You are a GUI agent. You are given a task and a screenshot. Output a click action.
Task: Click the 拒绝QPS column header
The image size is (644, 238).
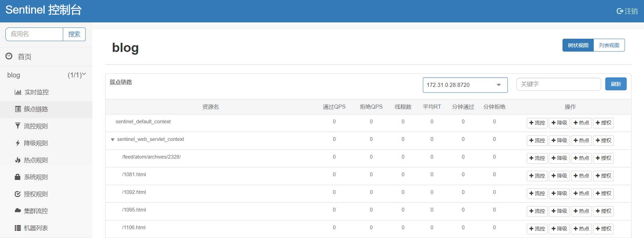point(371,107)
